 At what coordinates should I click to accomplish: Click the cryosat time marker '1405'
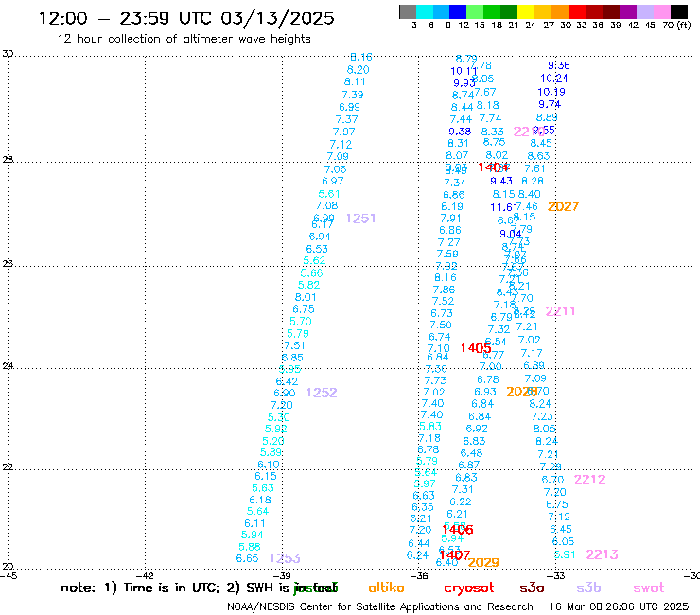click(476, 348)
